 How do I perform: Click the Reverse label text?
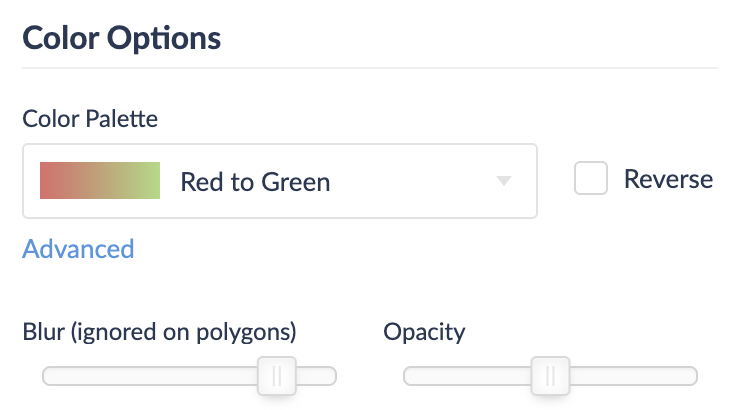coord(668,180)
